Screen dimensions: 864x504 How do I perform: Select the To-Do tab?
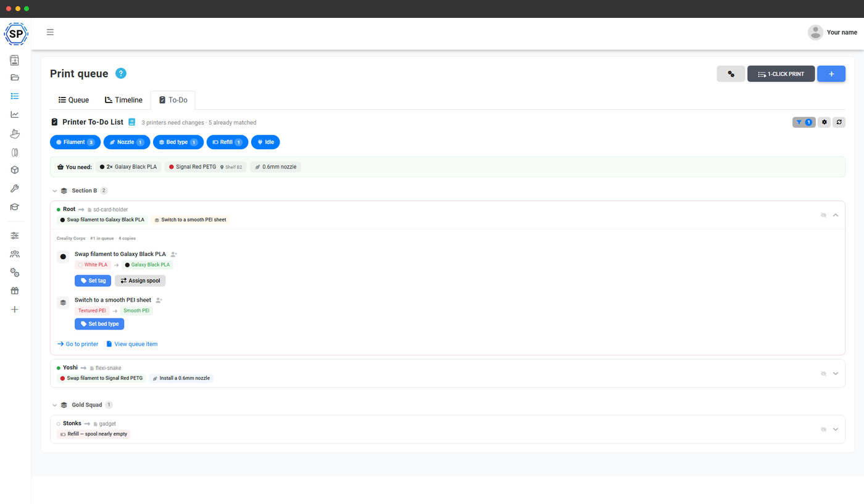[173, 100]
